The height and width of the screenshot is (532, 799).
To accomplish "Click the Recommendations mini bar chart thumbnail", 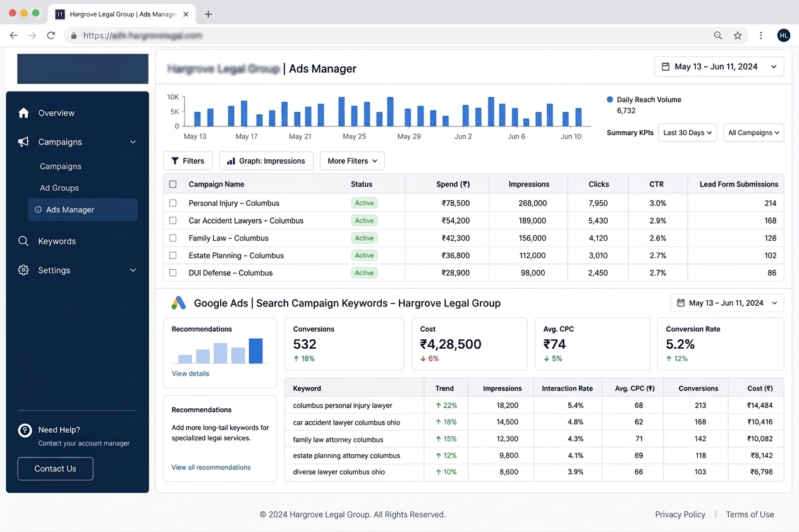I will point(220,351).
